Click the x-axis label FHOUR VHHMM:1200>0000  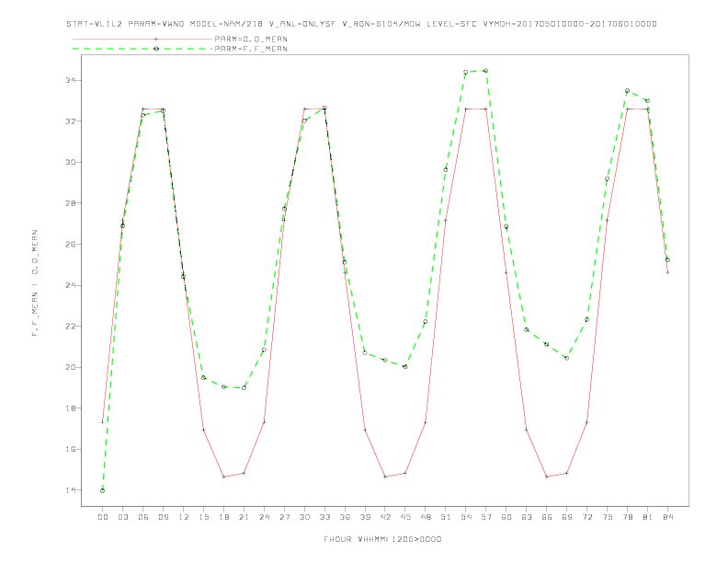coord(382,539)
